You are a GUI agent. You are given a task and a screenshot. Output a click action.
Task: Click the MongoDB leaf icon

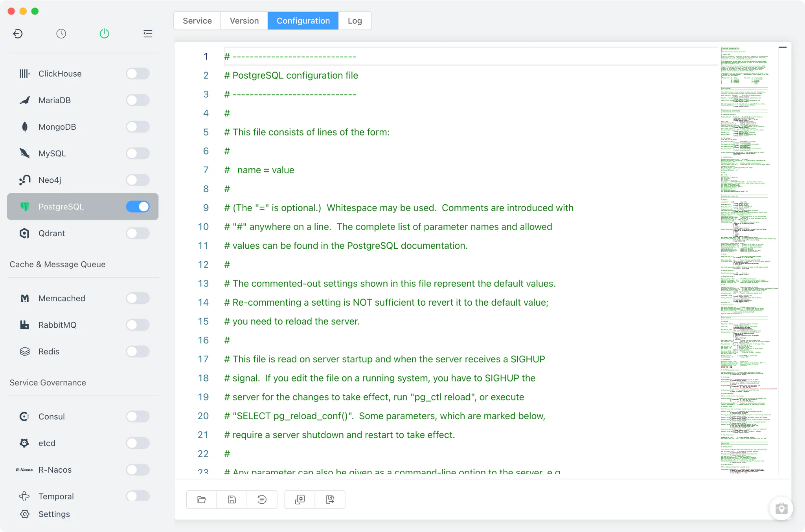24,127
